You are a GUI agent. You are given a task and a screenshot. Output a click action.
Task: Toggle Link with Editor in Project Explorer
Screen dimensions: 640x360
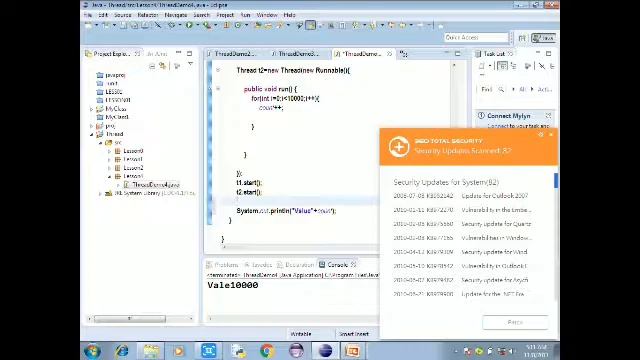pos(163,66)
